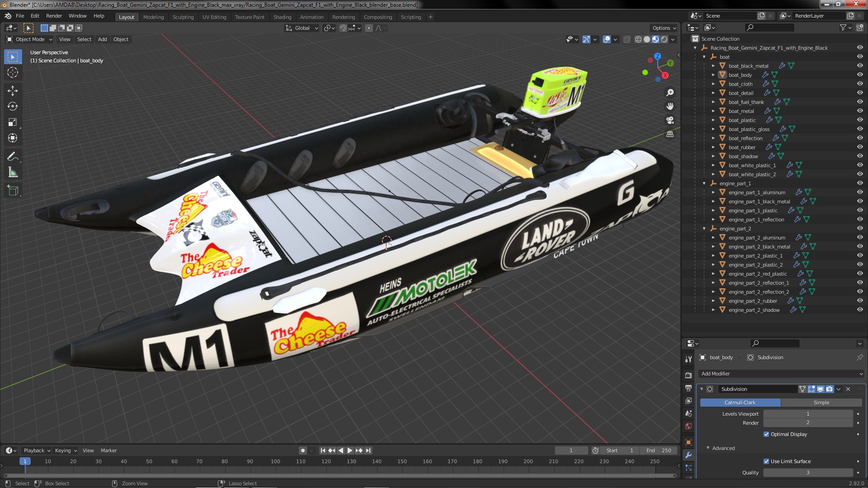The height and width of the screenshot is (488, 868).
Task: Toggle camera view icon in viewport
Action: 670,120
